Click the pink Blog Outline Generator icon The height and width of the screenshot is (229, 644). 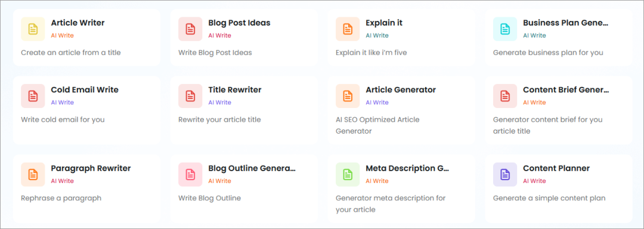190,174
